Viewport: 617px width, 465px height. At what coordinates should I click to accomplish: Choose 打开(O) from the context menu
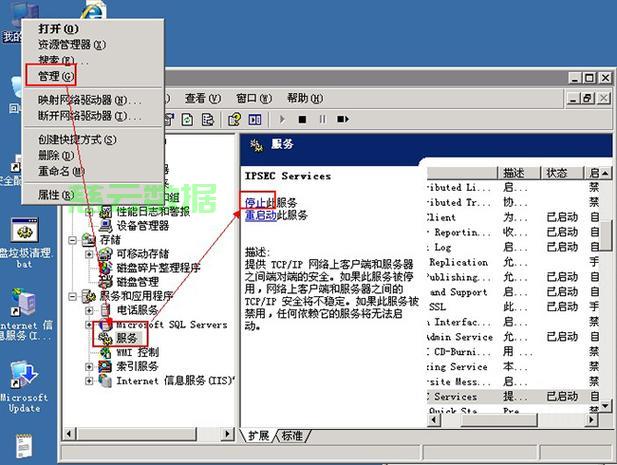click(x=93, y=29)
